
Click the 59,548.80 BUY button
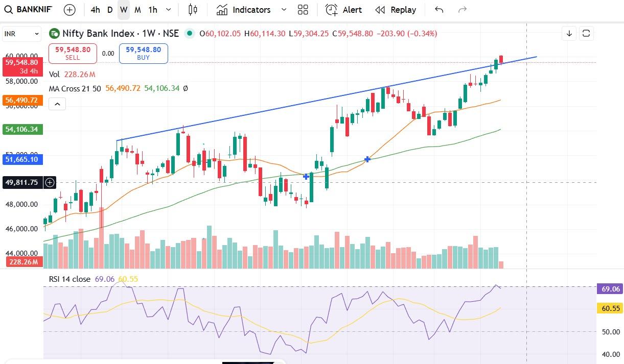pos(143,54)
